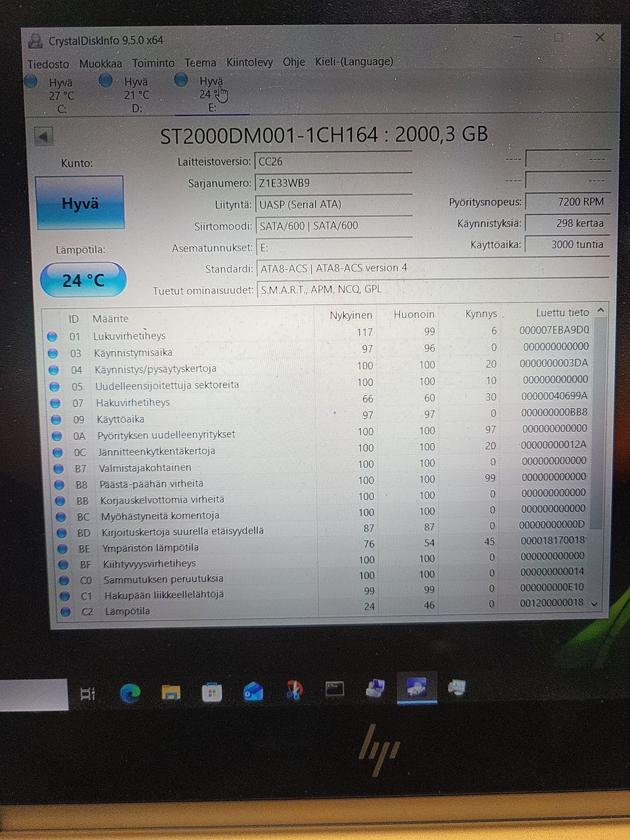The image size is (630, 840).
Task: Click status dot for Käyttöaika attribute row
Action: coord(56,420)
